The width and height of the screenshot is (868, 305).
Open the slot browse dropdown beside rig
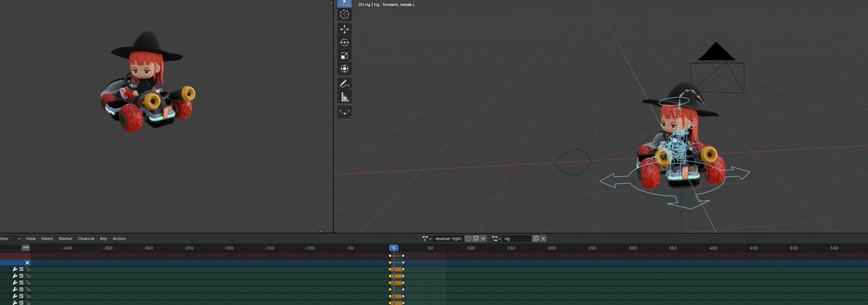(x=497, y=238)
